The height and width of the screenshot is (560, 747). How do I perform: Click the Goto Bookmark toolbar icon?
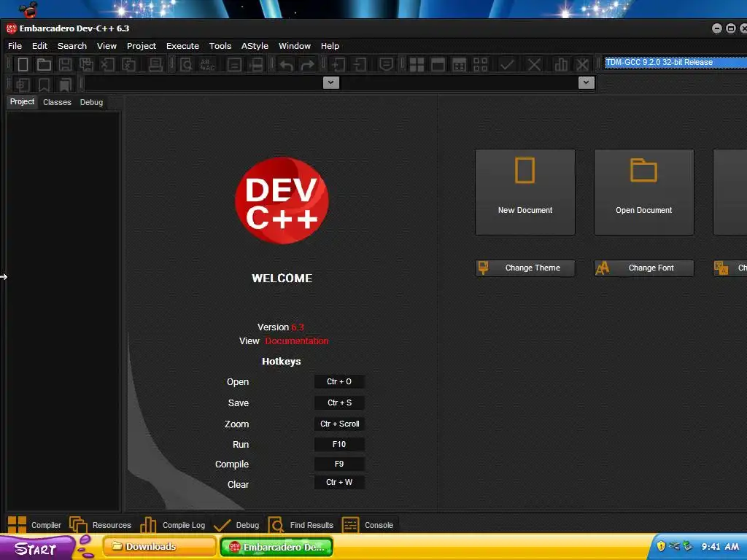pos(65,85)
